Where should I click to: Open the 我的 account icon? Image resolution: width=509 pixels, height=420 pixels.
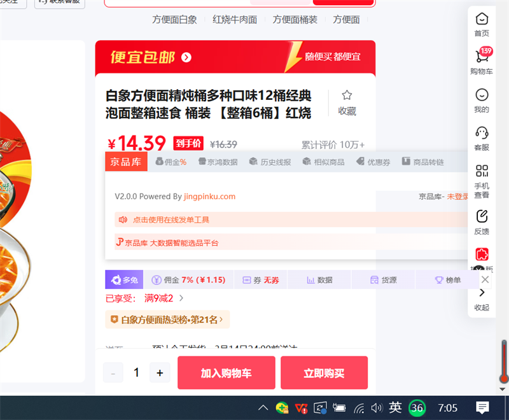point(482,95)
